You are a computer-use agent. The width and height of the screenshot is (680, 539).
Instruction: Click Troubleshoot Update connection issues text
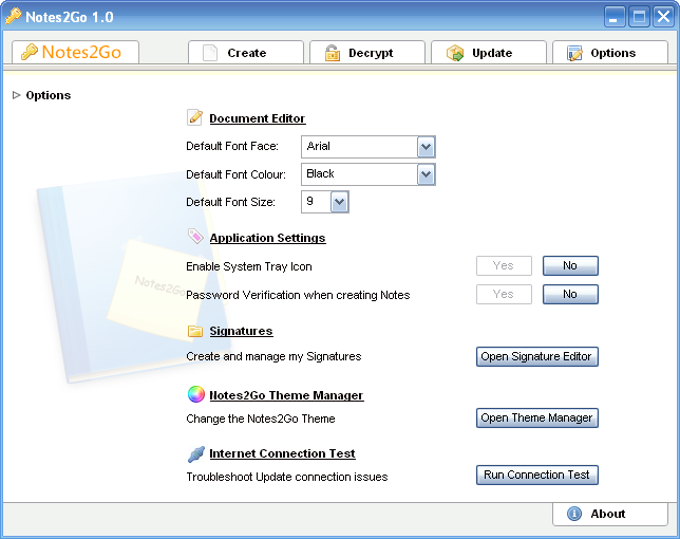tap(287, 477)
